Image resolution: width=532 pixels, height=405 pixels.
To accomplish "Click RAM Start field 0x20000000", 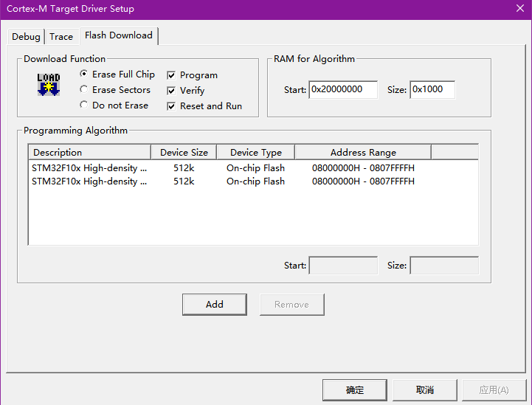I will (x=343, y=89).
